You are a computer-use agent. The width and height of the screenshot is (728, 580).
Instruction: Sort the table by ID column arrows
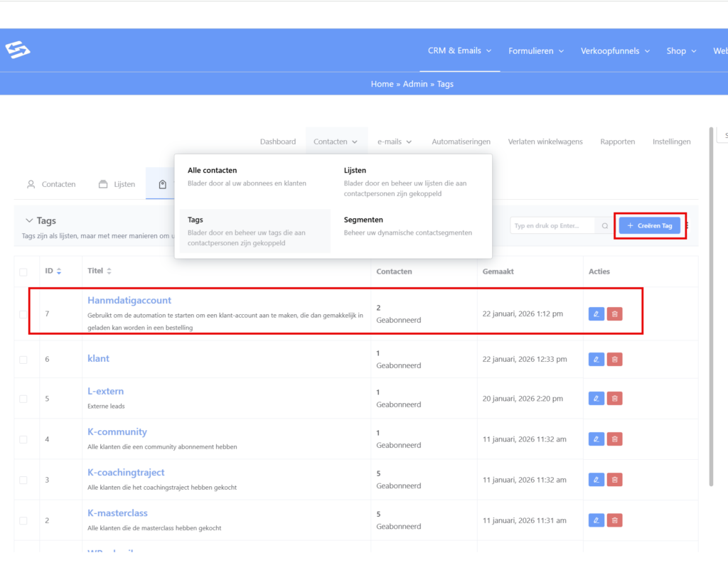(x=58, y=272)
